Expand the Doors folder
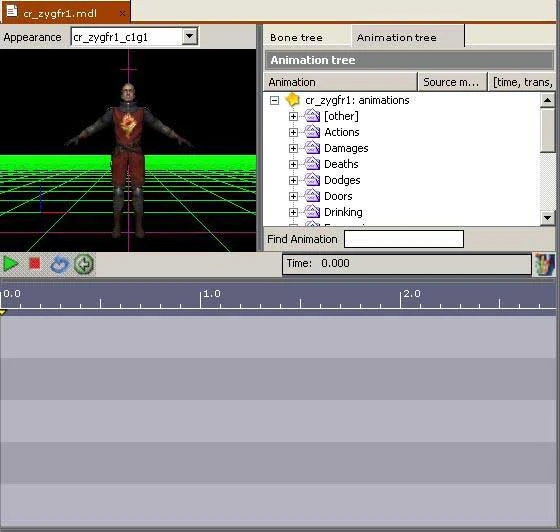Screen dimensions: 560x532 click(293, 196)
